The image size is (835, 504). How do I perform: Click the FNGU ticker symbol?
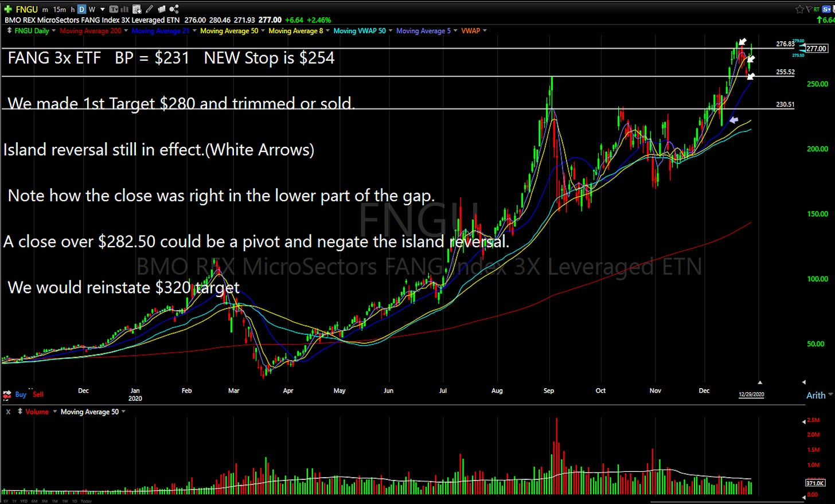tap(27, 9)
